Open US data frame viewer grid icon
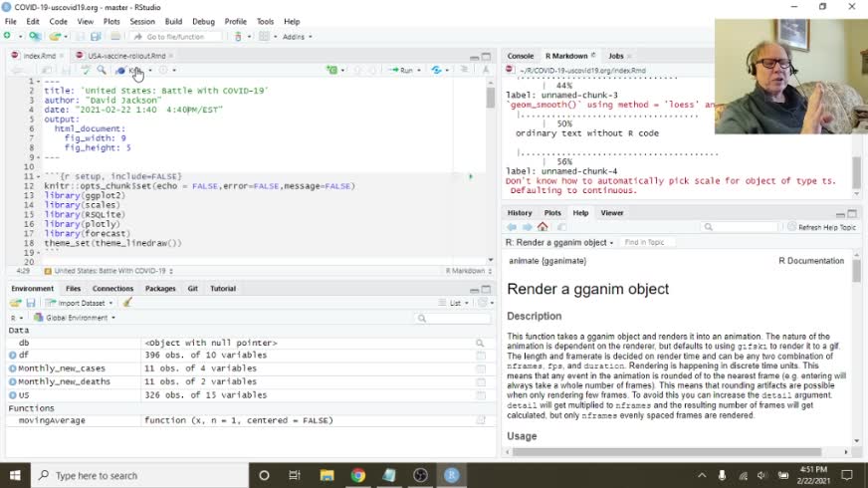868x488 pixels. [481, 395]
